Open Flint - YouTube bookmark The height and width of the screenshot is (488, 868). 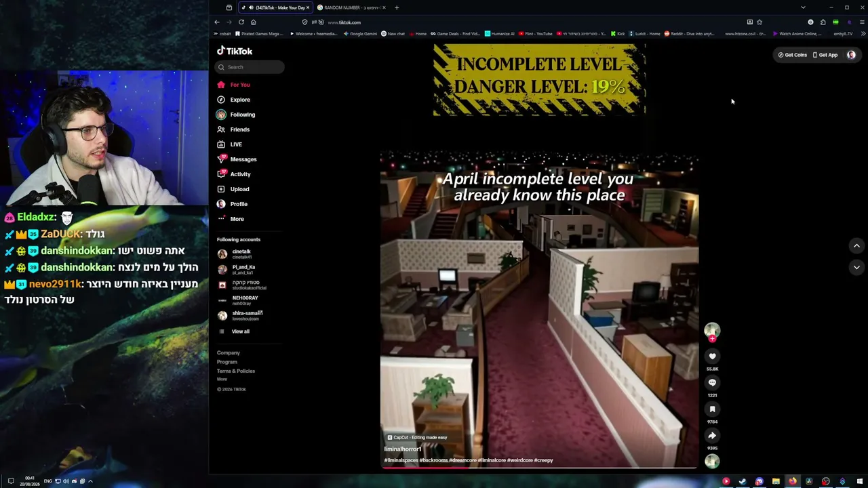(536, 33)
